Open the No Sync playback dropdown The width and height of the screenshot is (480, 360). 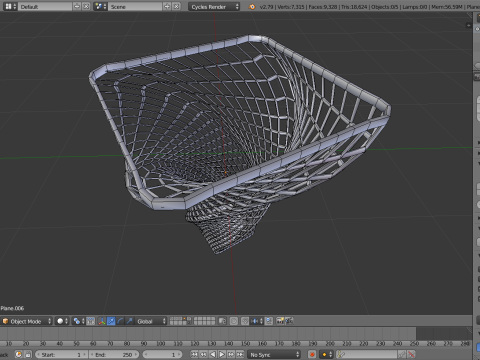tap(274, 354)
